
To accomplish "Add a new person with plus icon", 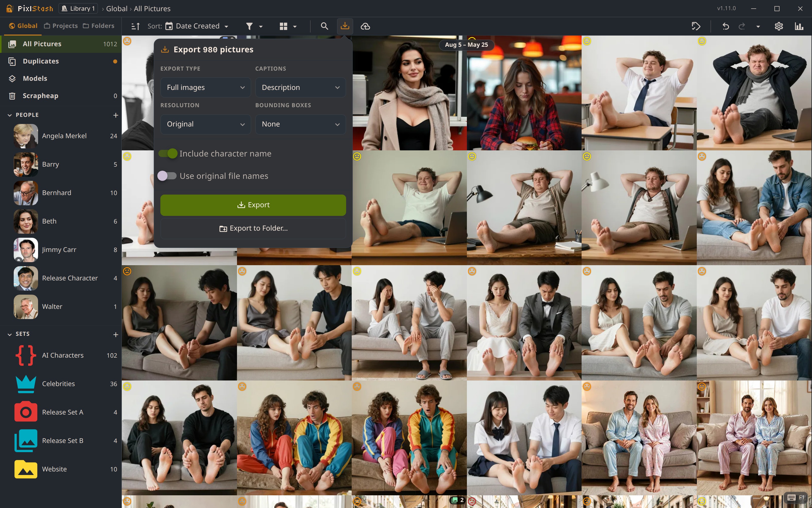I will 115,115.
